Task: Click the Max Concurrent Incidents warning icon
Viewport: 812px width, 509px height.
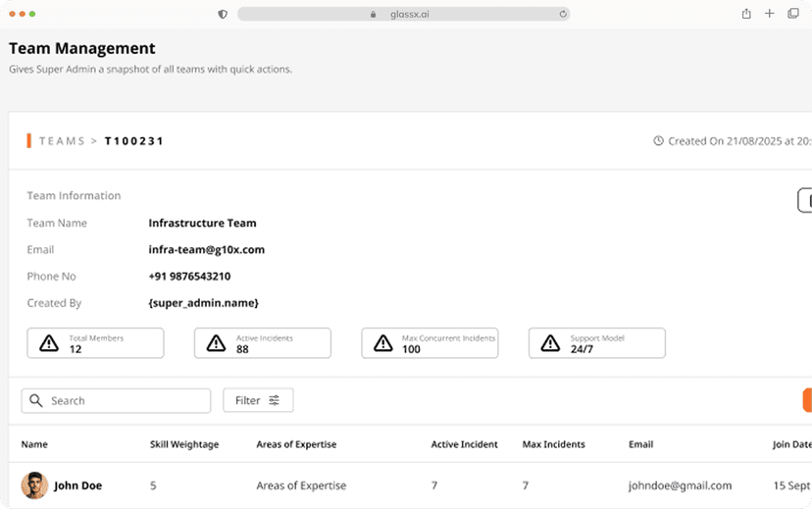Action: 383,343
